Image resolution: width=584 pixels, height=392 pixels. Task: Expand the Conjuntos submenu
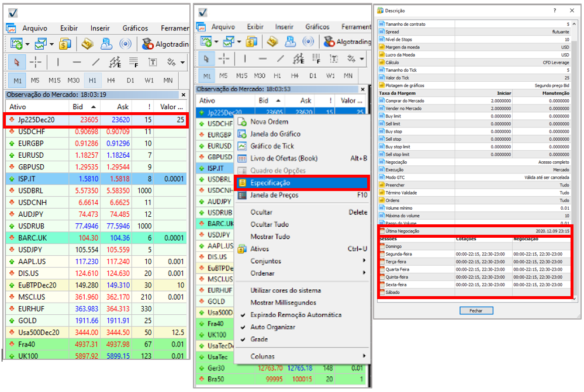(302, 261)
